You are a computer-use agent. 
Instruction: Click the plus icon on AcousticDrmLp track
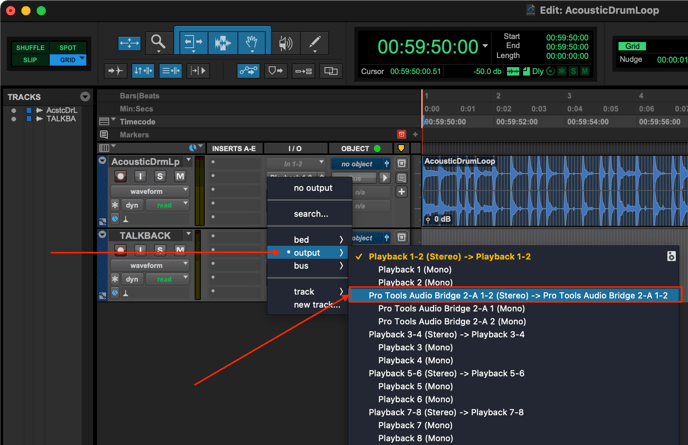[401, 192]
